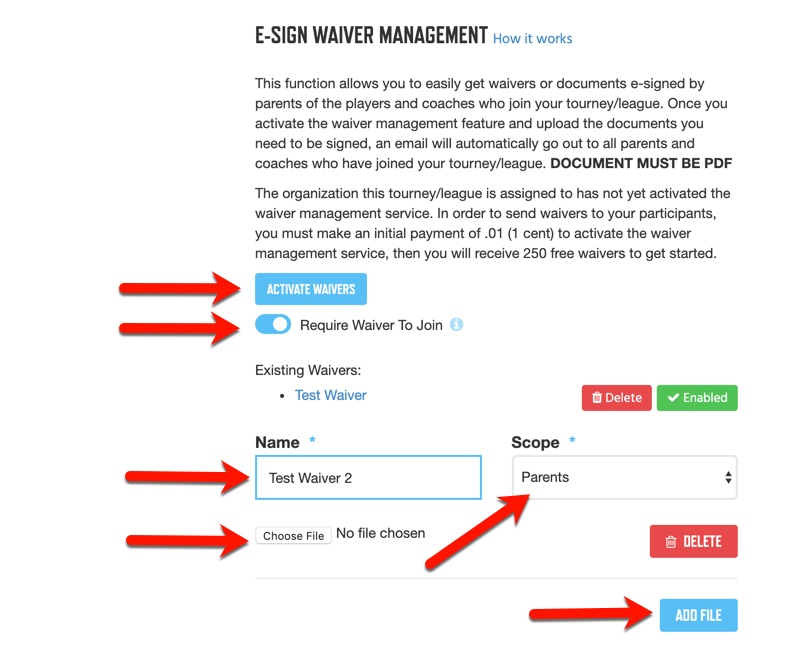Click the ACTIVATE WAIVERS button
Image resolution: width=793 pixels, height=662 pixels.
pyautogui.click(x=311, y=289)
